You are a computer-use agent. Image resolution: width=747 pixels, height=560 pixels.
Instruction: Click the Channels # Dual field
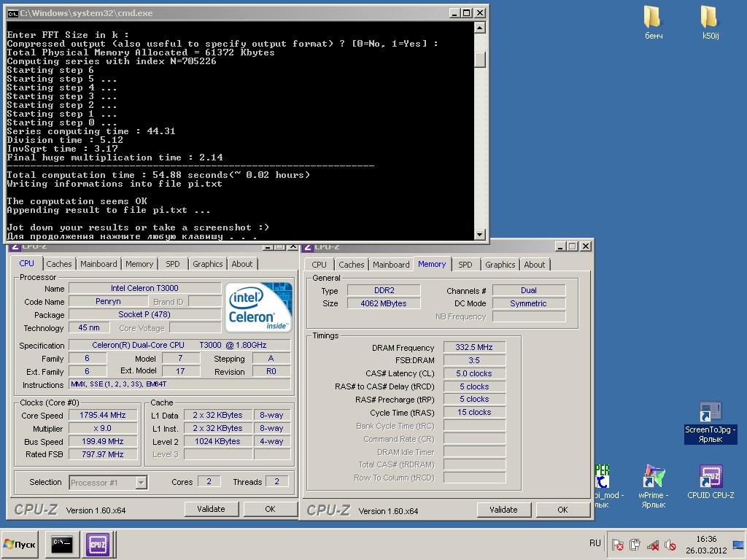(x=529, y=290)
